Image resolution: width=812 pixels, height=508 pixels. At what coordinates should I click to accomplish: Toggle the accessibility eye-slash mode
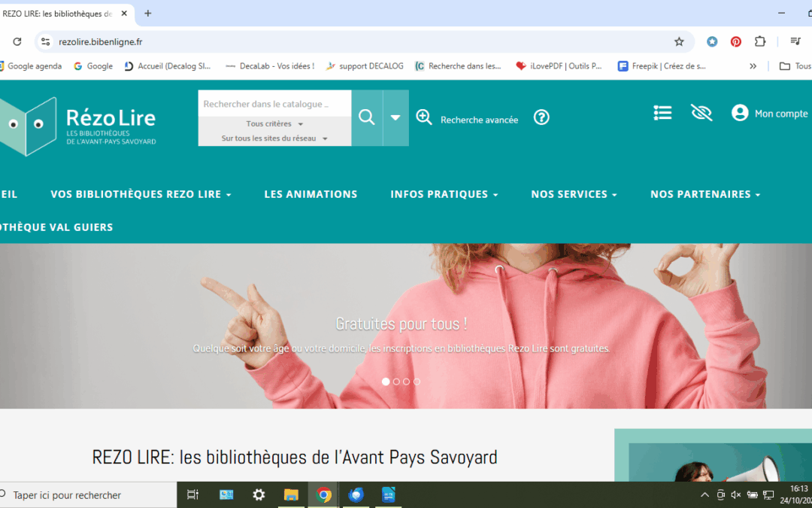(x=701, y=112)
